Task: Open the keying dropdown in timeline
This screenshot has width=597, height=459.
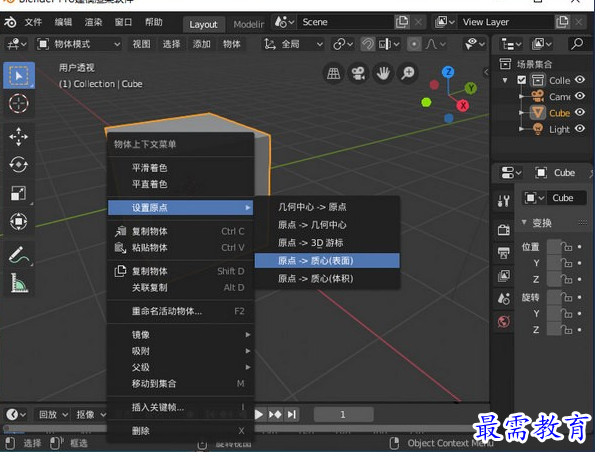Action: pos(90,414)
